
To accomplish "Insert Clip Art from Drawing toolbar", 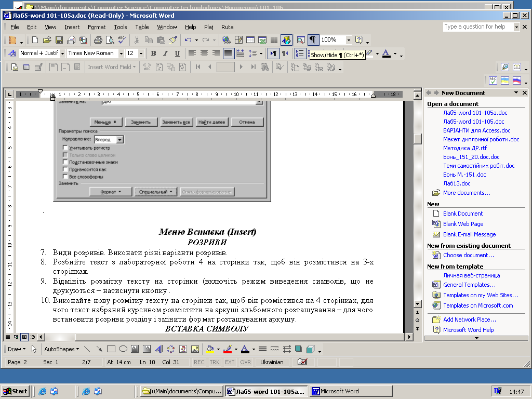I will tap(183, 349).
